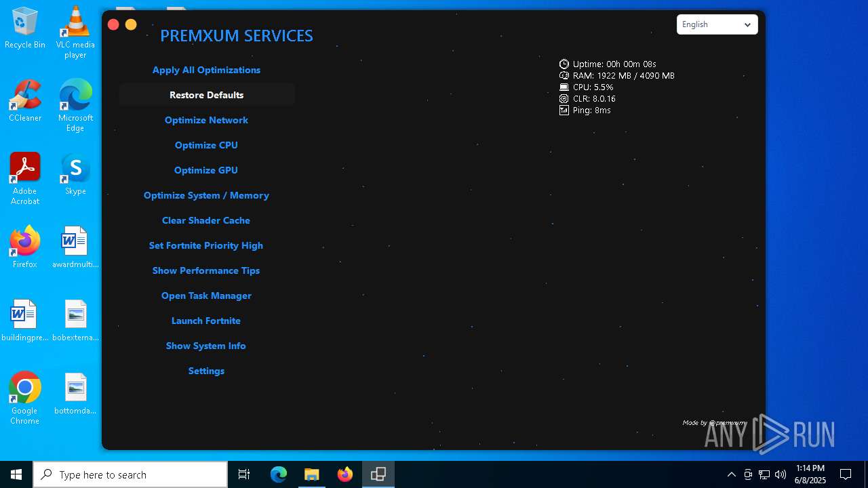Click Open Task Manager
The height and width of the screenshot is (488, 868).
(206, 296)
